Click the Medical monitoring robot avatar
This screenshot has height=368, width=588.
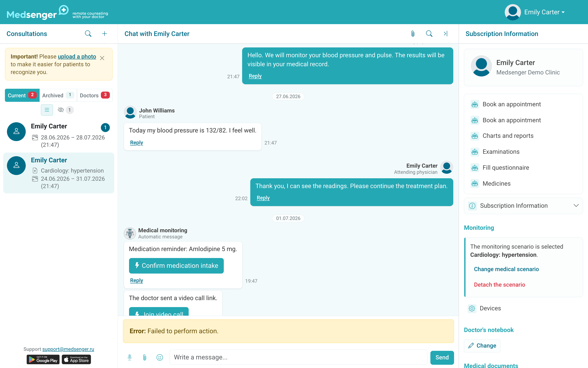coord(130,233)
